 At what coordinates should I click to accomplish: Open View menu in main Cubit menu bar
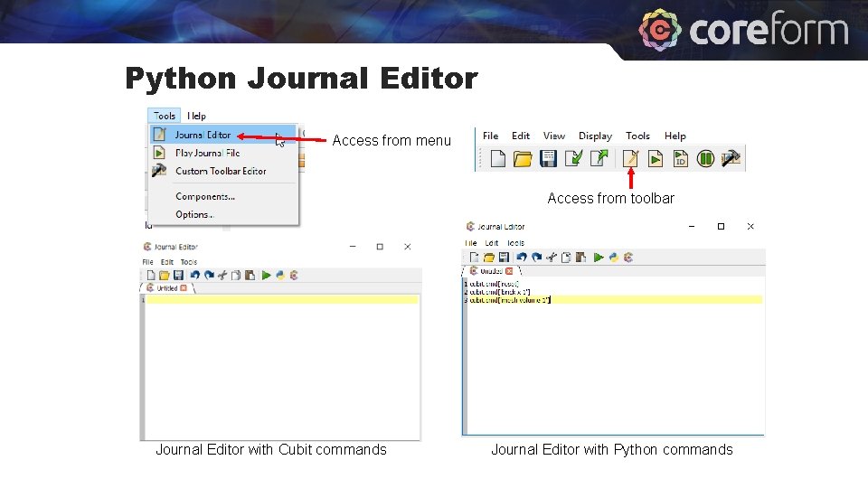click(x=554, y=136)
